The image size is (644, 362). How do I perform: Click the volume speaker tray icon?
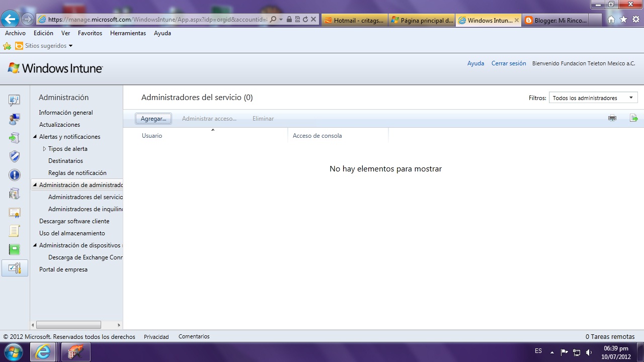pyautogui.click(x=589, y=352)
